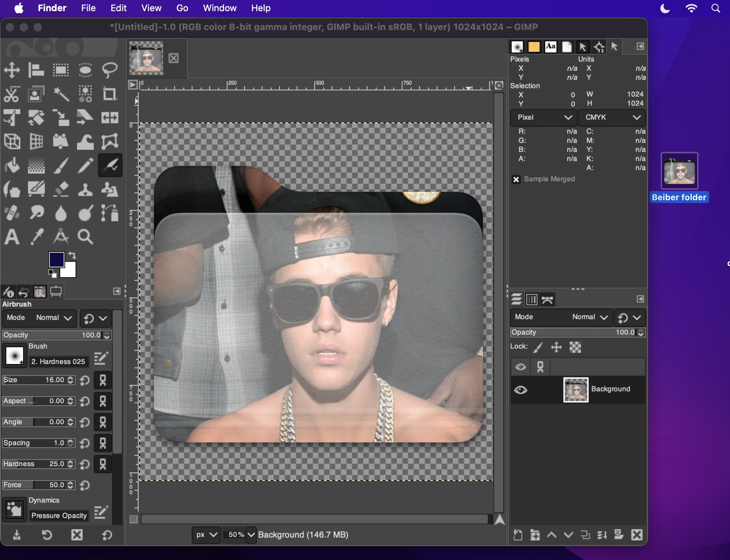Image resolution: width=730 pixels, height=560 pixels.
Task: Select the Move tool
Action: click(x=12, y=70)
